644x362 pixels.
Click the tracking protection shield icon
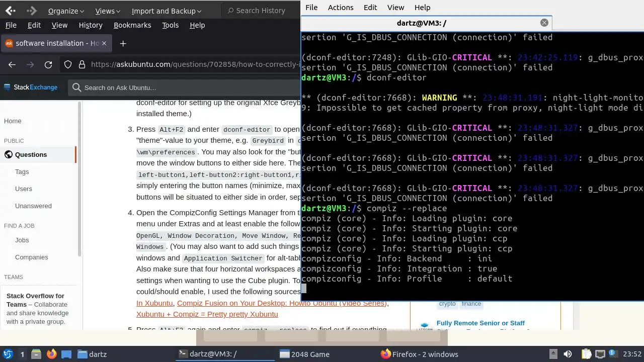[68, 64]
